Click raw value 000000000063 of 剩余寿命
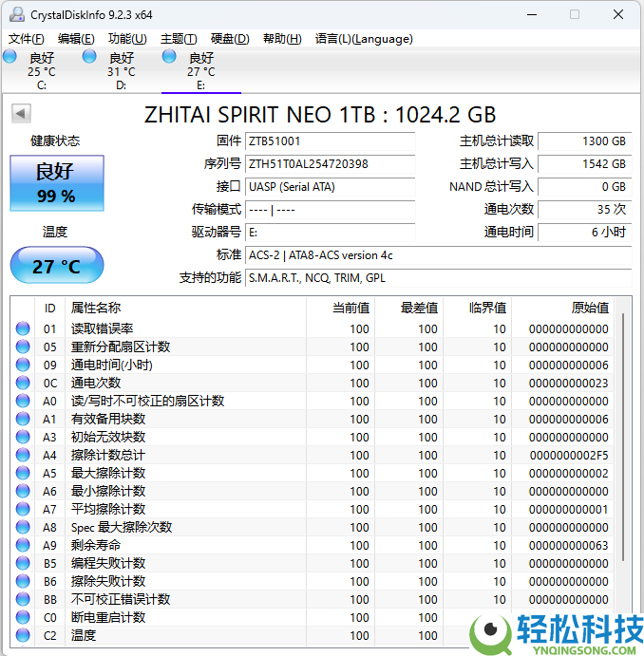The width and height of the screenshot is (644, 656). (569, 546)
